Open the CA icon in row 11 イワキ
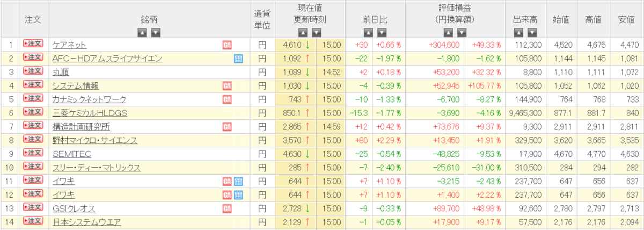Screen dimensions: 644x230 click(x=227, y=181)
